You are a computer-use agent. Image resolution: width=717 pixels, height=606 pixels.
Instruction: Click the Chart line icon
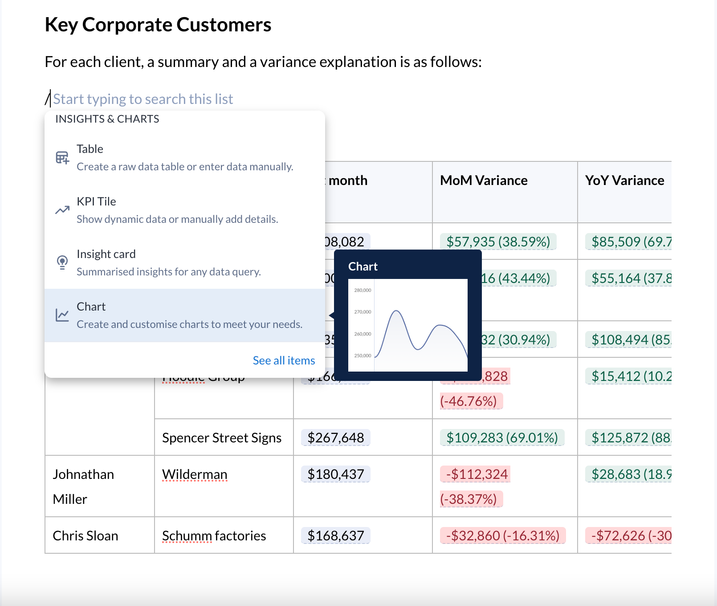click(62, 315)
